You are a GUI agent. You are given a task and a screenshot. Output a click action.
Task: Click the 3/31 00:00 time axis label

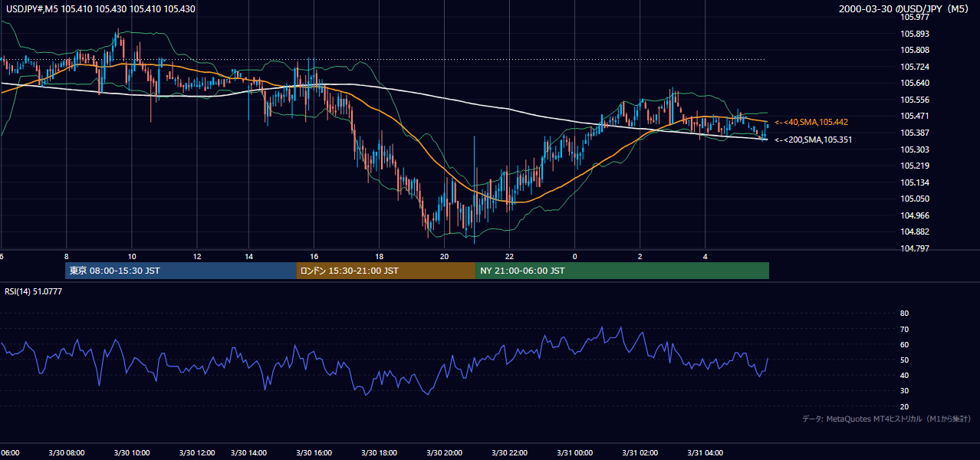(x=575, y=453)
